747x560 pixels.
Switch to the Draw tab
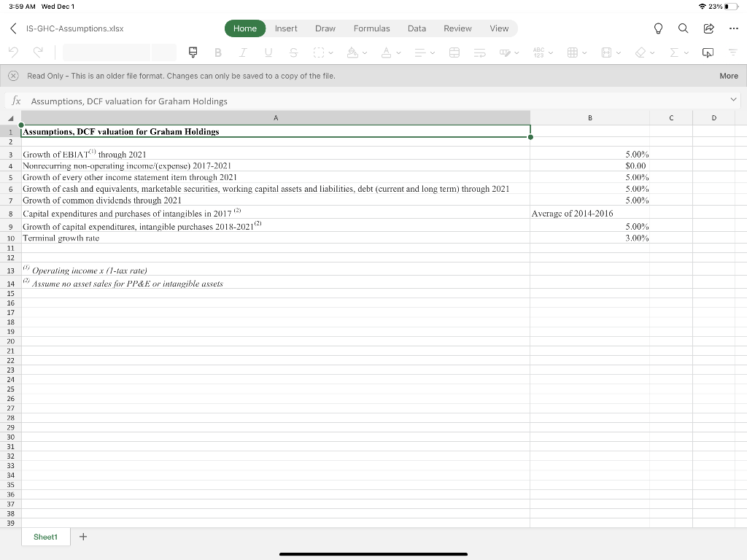click(325, 28)
